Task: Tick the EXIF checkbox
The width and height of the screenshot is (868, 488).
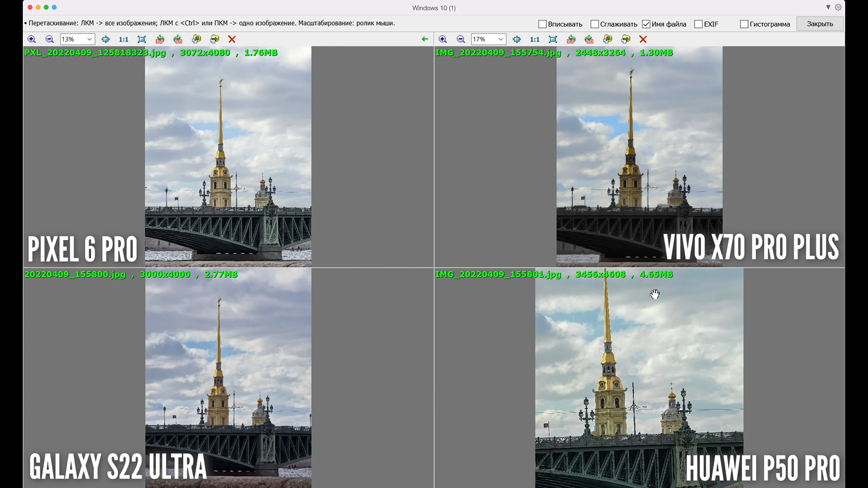Action: (698, 24)
